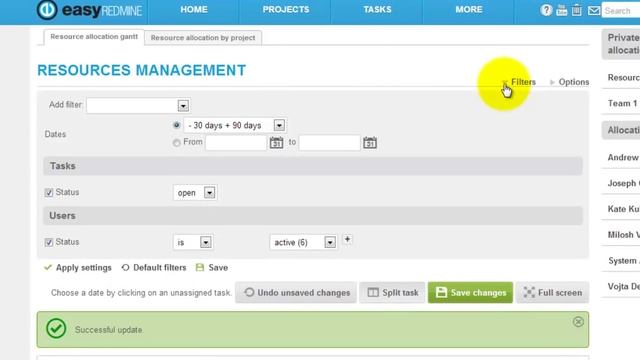Open Andrew in the sidebar list
This screenshot has width=640, height=360.
(x=623, y=158)
